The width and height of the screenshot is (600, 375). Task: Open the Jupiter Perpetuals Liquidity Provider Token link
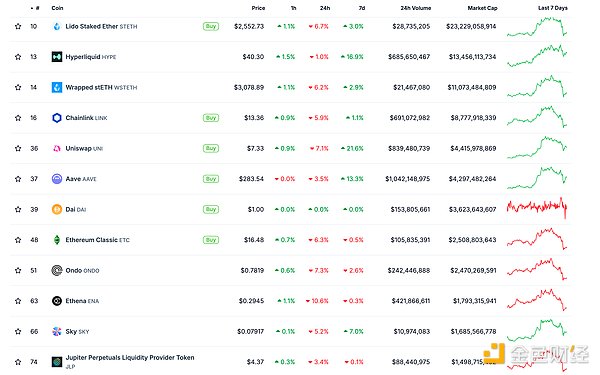tap(130, 357)
